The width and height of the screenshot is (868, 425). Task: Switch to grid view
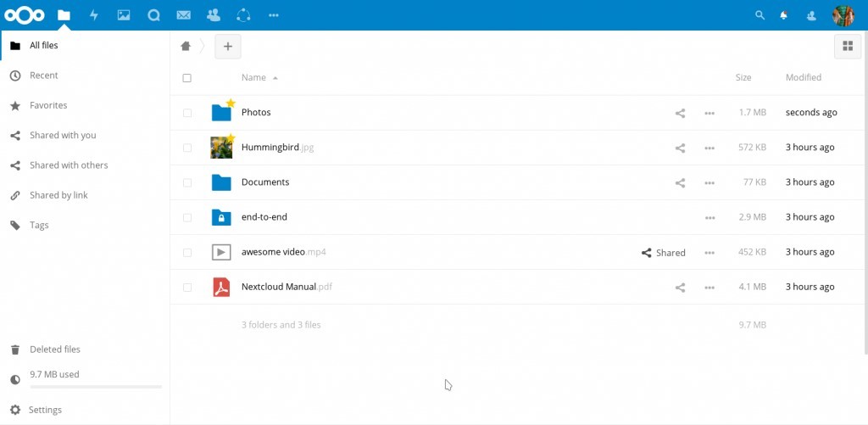click(x=847, y=47)
